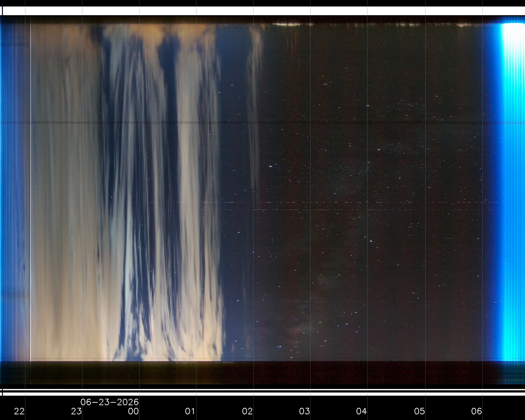Click the 01 hour label
The width and height of the screenshot is (525, 420).
[190, 411]
